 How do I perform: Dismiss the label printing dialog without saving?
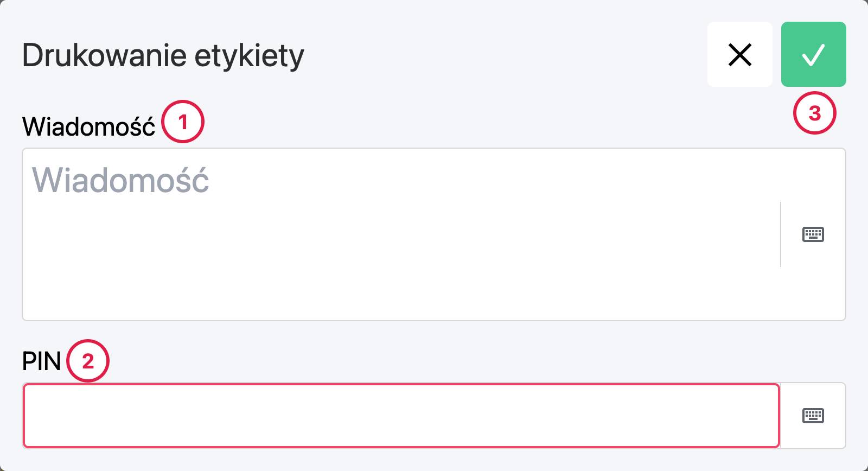click(x=739, y=54)
